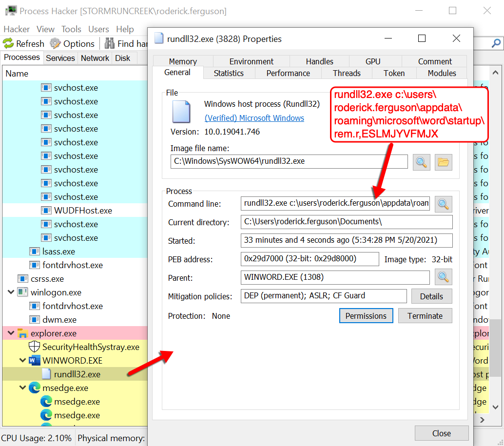Click the explorer.exe folder icon
The image size is (504, 446).
coord(22,333)
